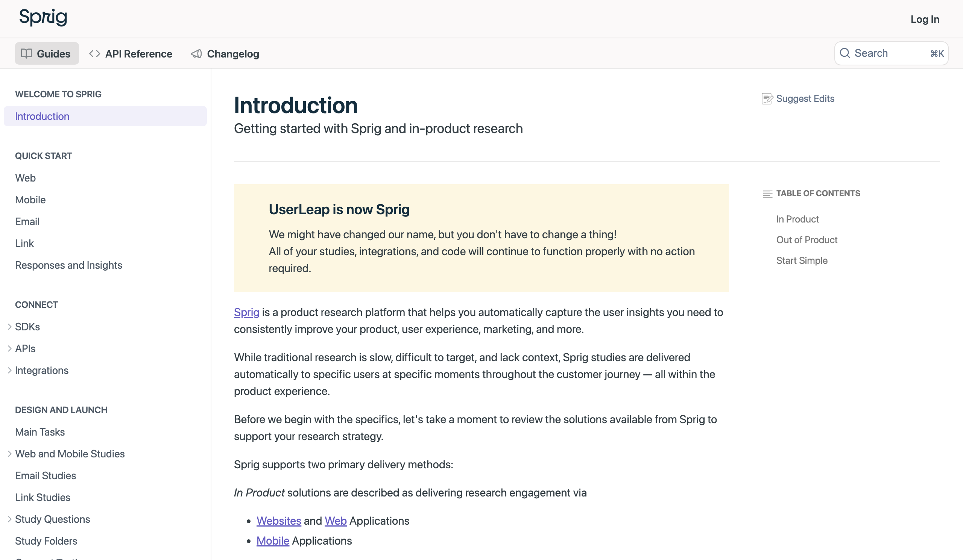Click the Sprig logo
This screenshot has height=560, width=963.
click(43, 18)
